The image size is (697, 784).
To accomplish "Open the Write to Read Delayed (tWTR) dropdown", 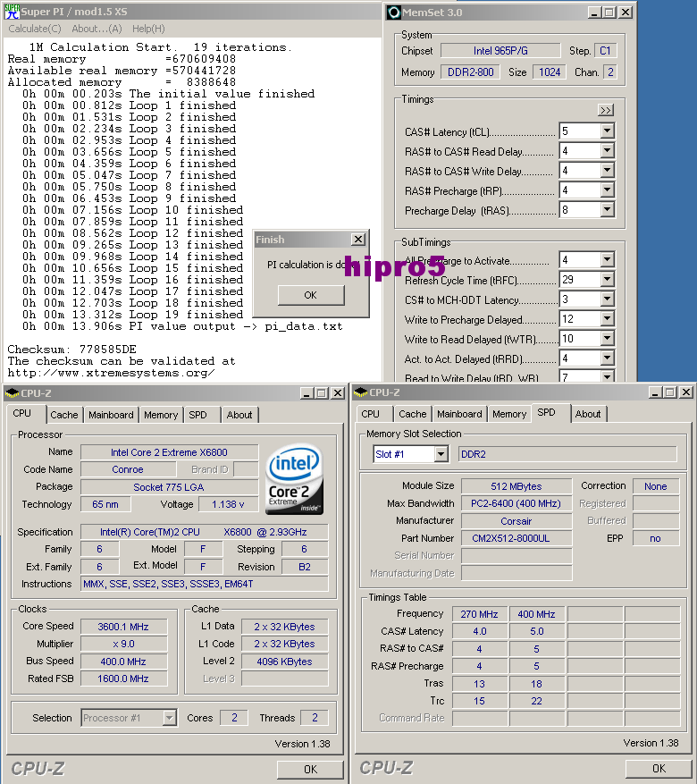I will click(x=607, y=339).
